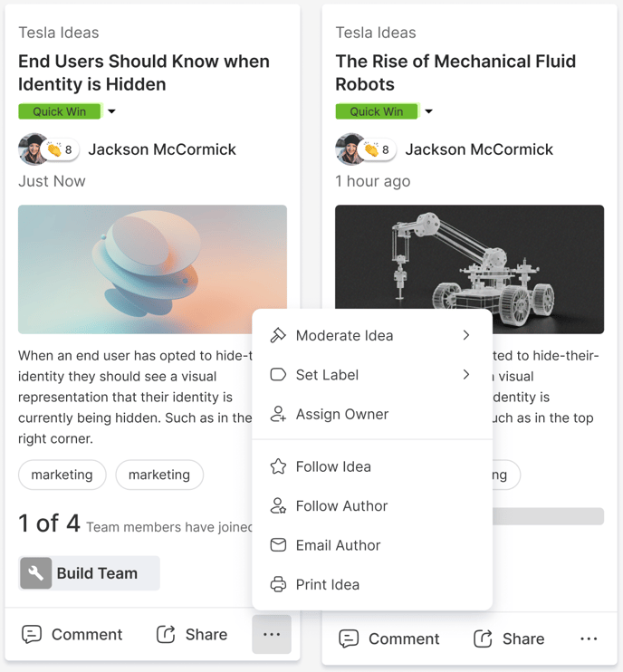Click the wrench icon on Build Team
This screenshot has height=672, width=623.
click(36, 573)
